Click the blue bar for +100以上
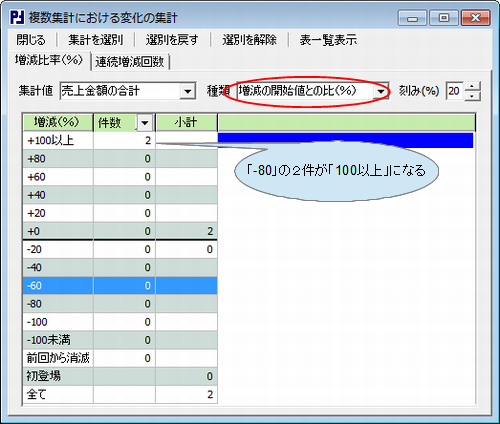Viewport: 500px width, 424px height. click(x=345, y=140)
